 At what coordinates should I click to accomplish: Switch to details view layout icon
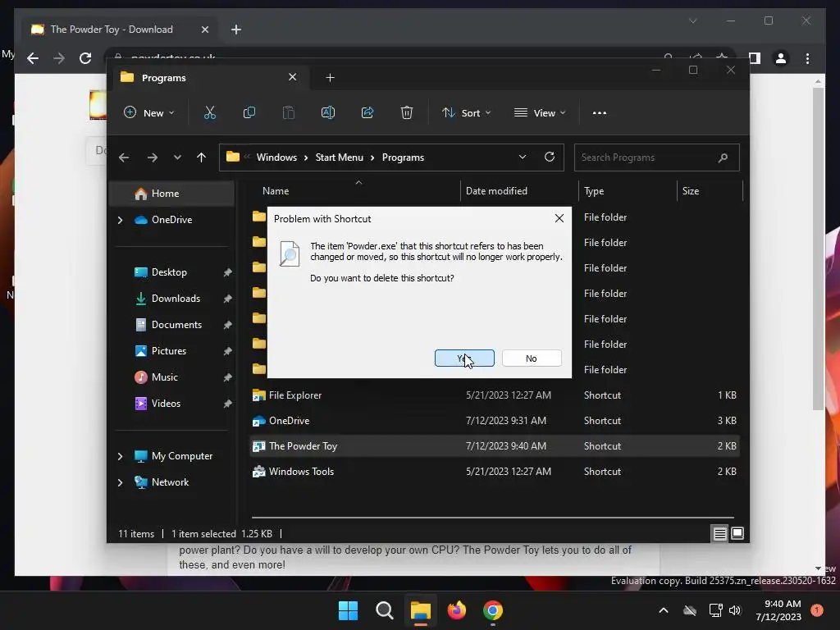pyautogui.click(x=719, y=533)
